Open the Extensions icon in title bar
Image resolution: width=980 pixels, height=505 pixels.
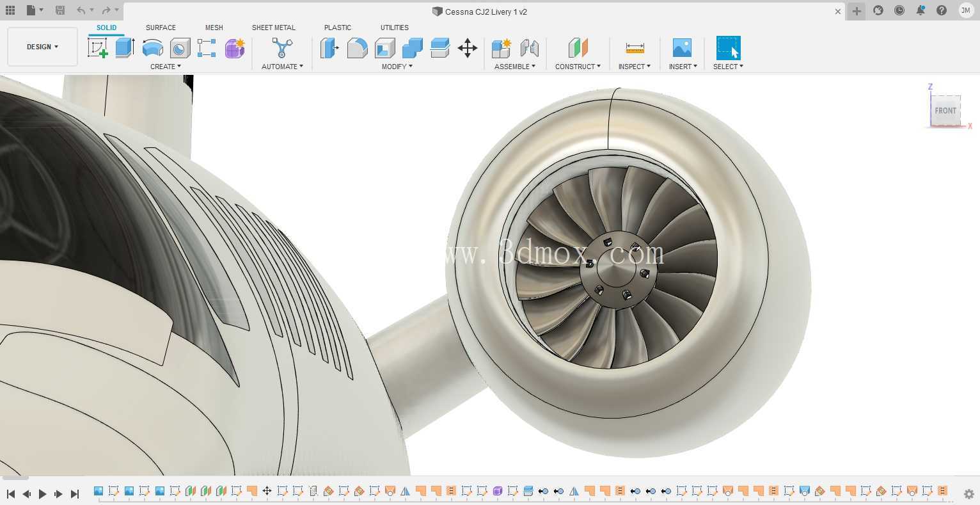[878, 10]
